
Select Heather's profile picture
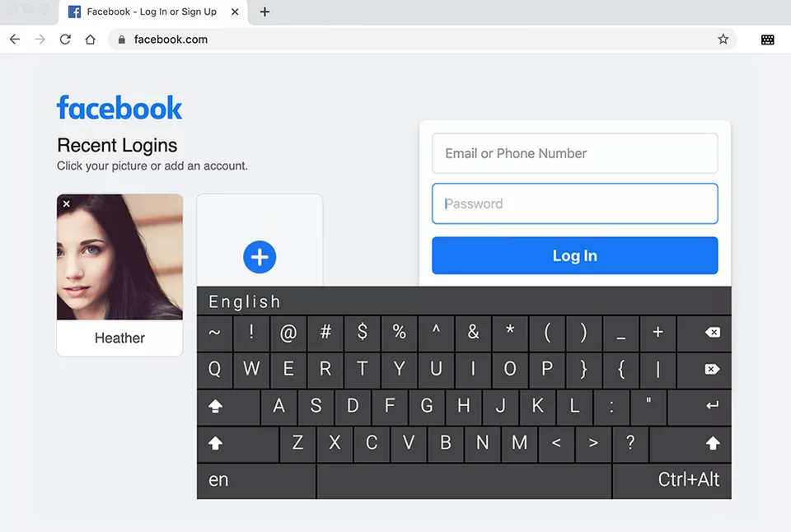[119, 257]
